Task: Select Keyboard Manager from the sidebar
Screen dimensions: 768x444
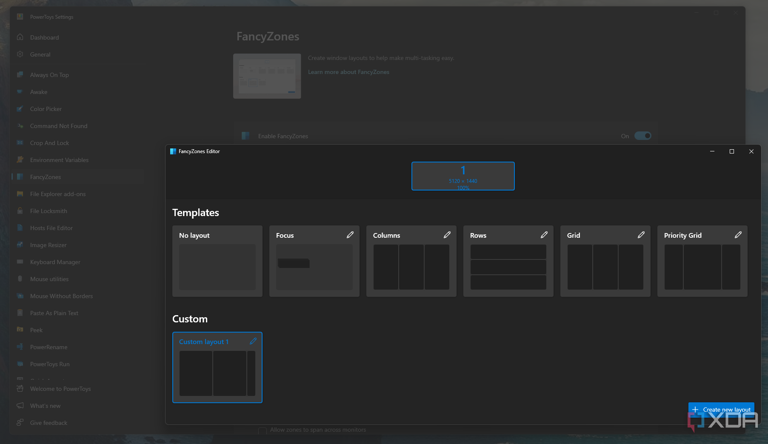Action: pos(55,262)
